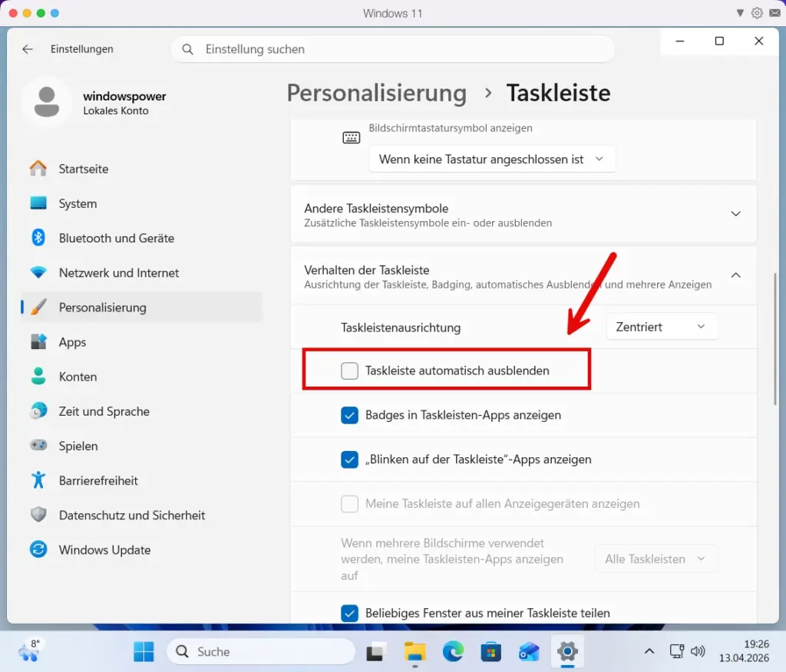Launch File Explorer from taskbar
Screen dimensions: 786x672
(415, 651)
